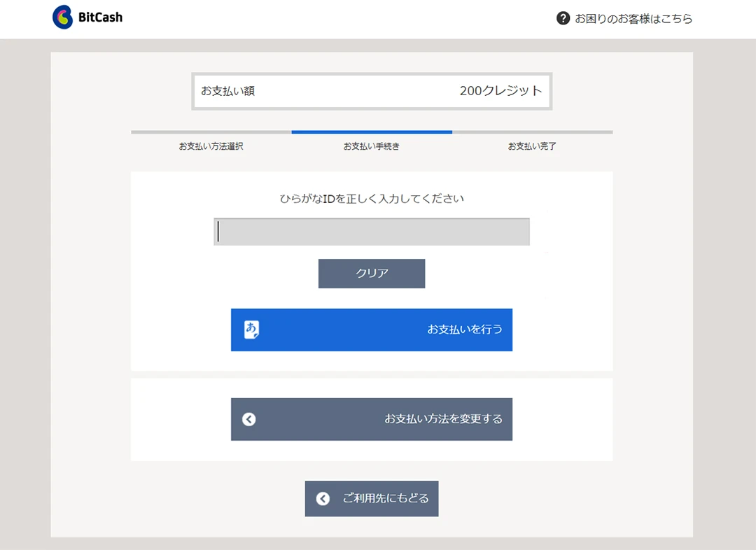Return via ご利用先にもどる button text
756x550 pixels.
(385, 499)
